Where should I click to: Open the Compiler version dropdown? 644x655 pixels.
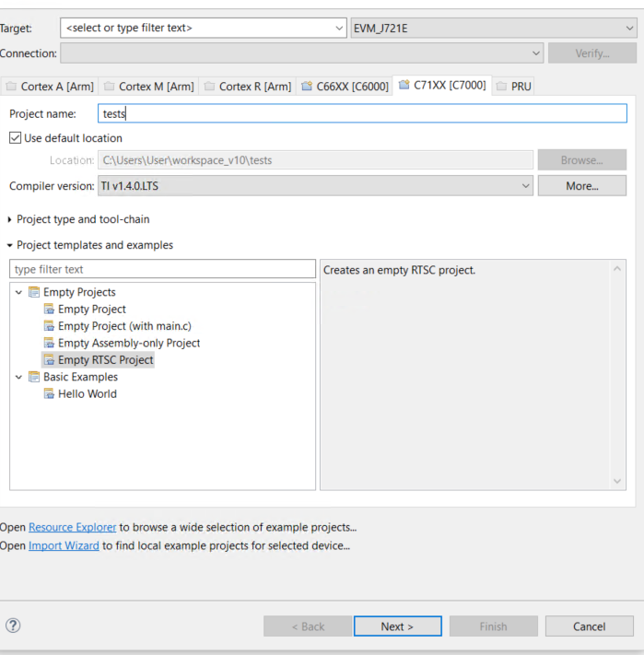click(x=525, y=186)
